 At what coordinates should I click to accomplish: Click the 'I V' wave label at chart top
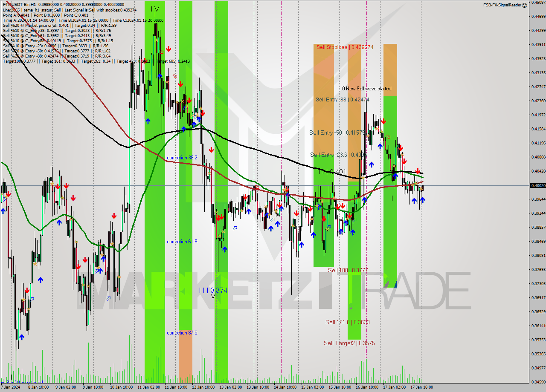coord(156,9)
